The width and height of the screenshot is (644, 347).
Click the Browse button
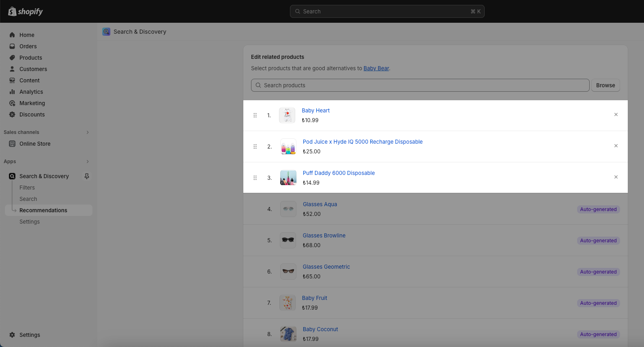pos(605,85)
